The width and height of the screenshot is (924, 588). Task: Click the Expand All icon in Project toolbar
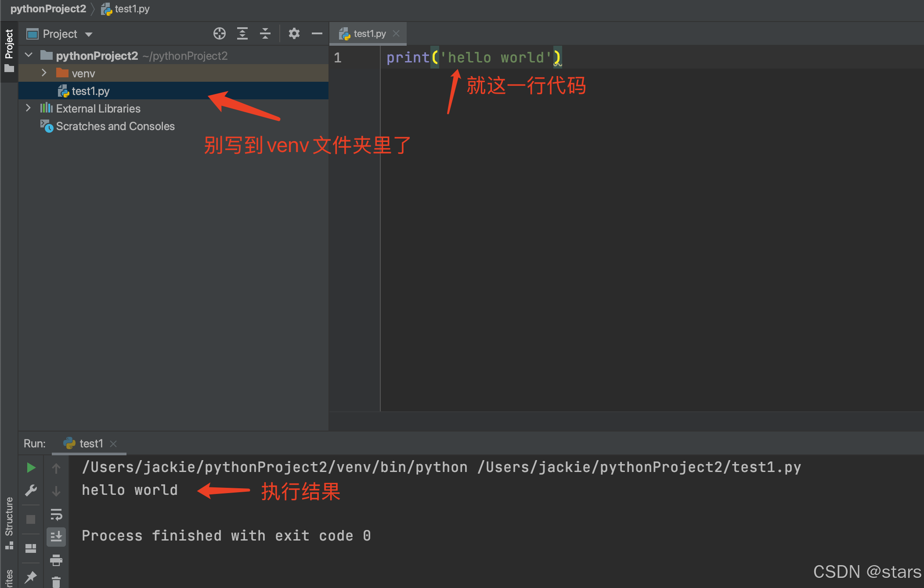coord(242,34)
